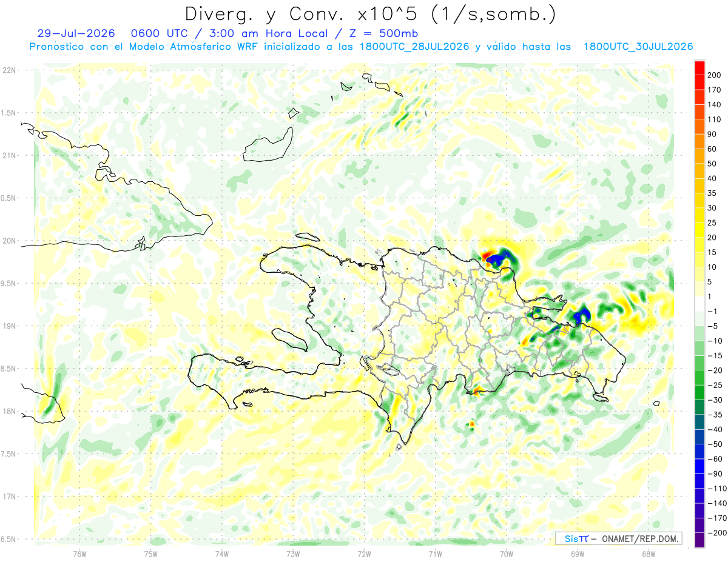Click the '-1' color scale label
The width and height of the screenshot is (728, 562).
click(x=712, y=312)
